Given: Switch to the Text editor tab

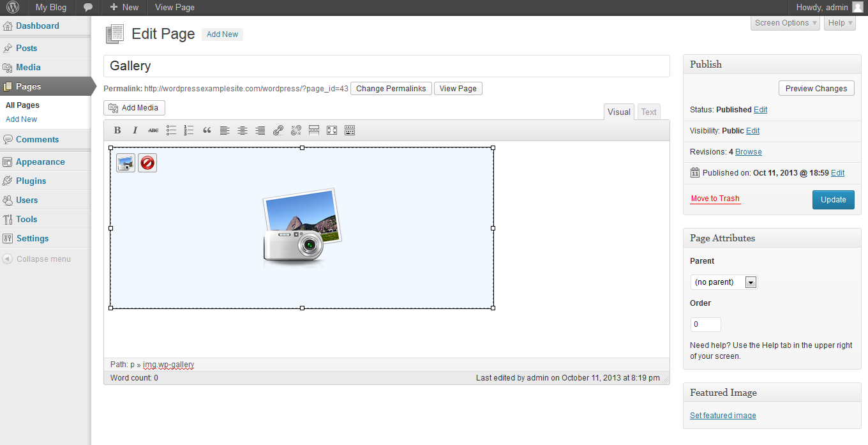Looking at the screenshot, I should [x=649, y=112].
